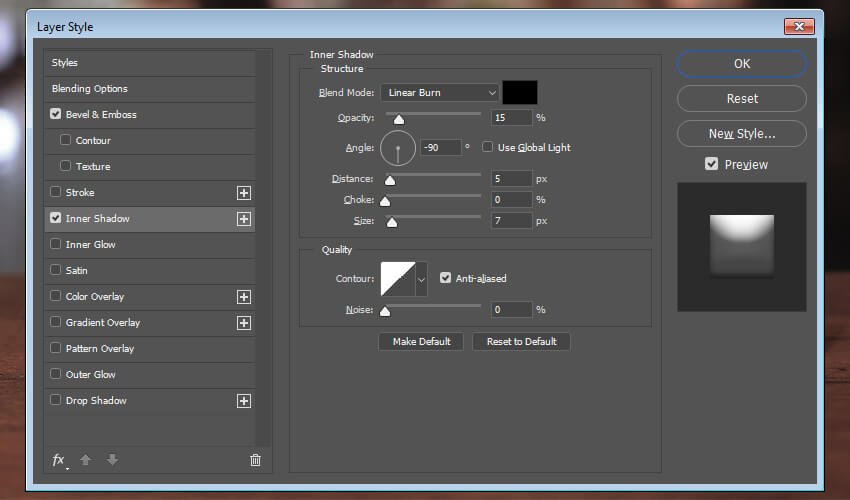The width and height of the screenshot is (850, 500).
Task: Click the OK button
Action: (742, 63)
